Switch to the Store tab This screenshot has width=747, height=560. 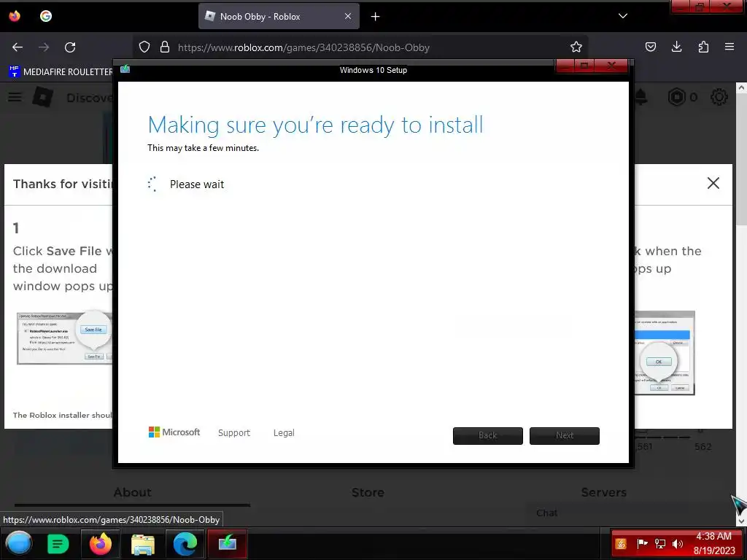pyautogui.click(x=368, y=492)
